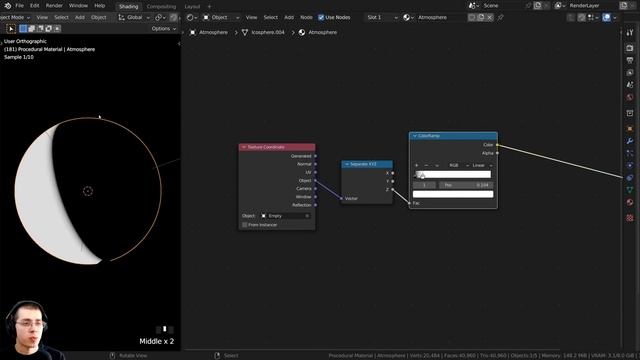Screen dimensions: 640x360
Task: Open the white stop color swatch
Action: point(453,194)
